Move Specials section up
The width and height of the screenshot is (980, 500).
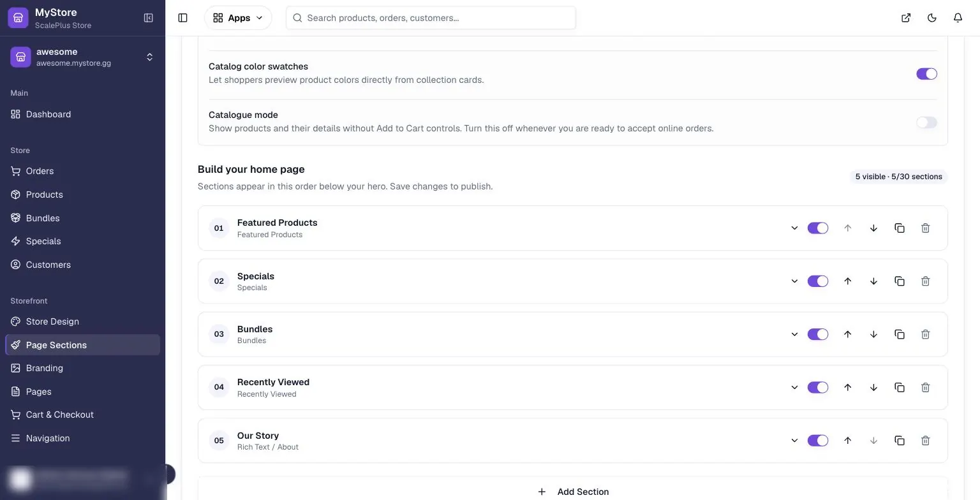pyautogui.click(x=848, y=281)
